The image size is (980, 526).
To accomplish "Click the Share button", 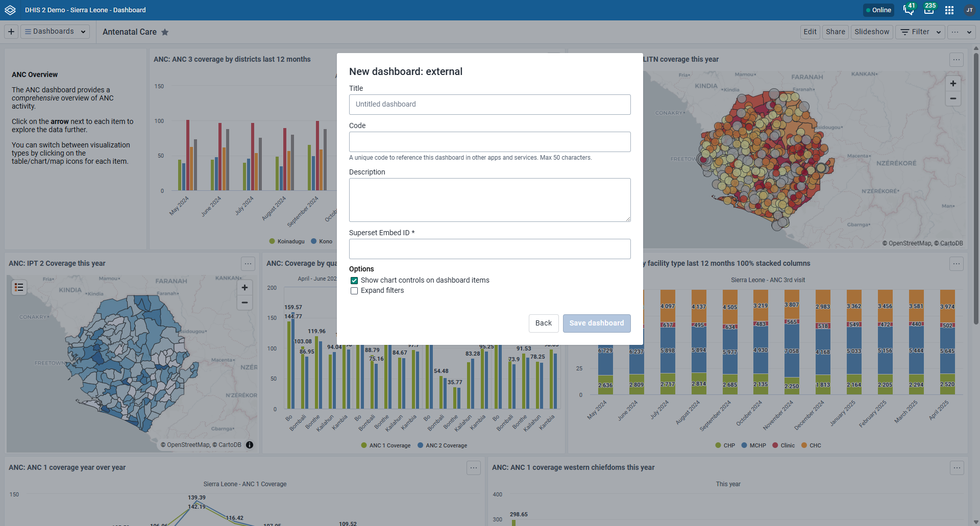I will 836,32.
